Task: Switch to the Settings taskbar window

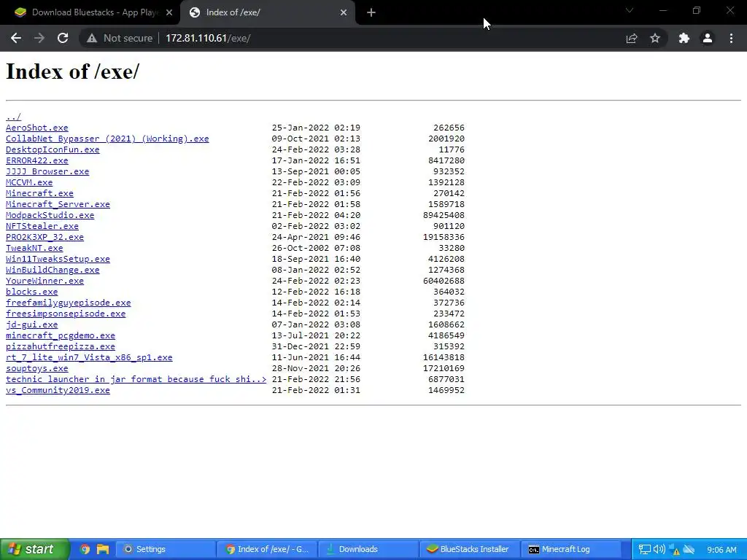Action: [x=164, y=549]
